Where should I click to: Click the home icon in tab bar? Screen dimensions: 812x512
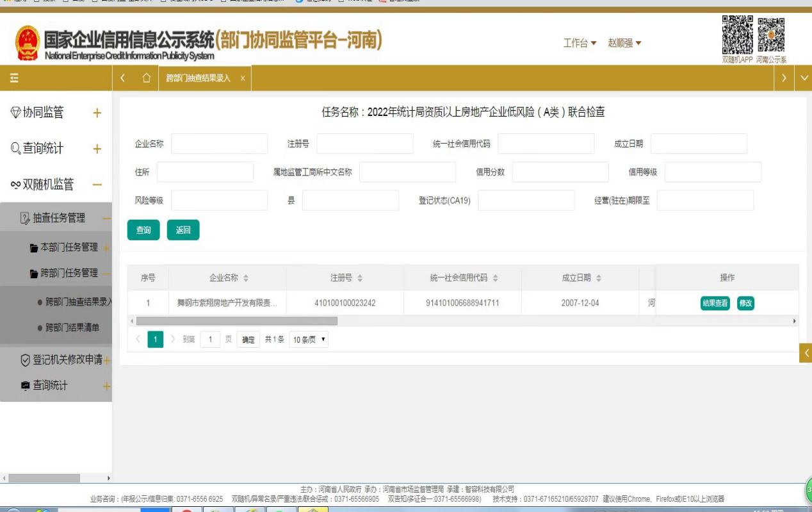pos(146,78)
